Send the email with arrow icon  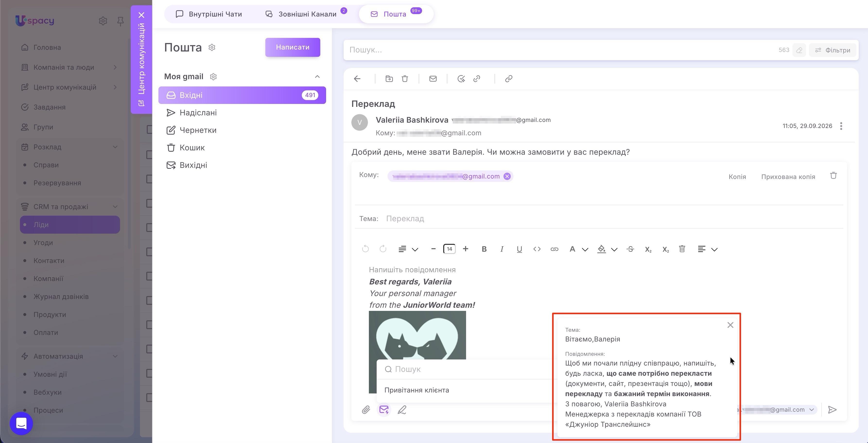click(x=832, y=410)
